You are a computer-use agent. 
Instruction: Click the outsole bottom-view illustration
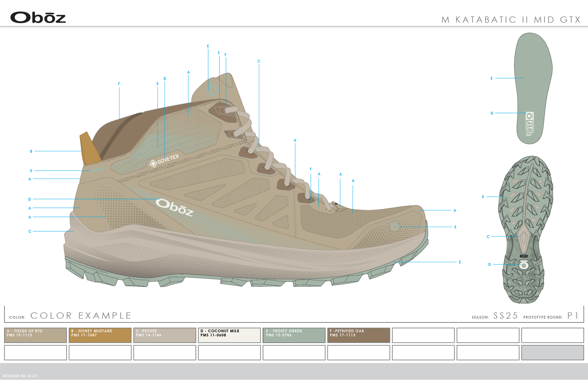(x=526, y=230)
